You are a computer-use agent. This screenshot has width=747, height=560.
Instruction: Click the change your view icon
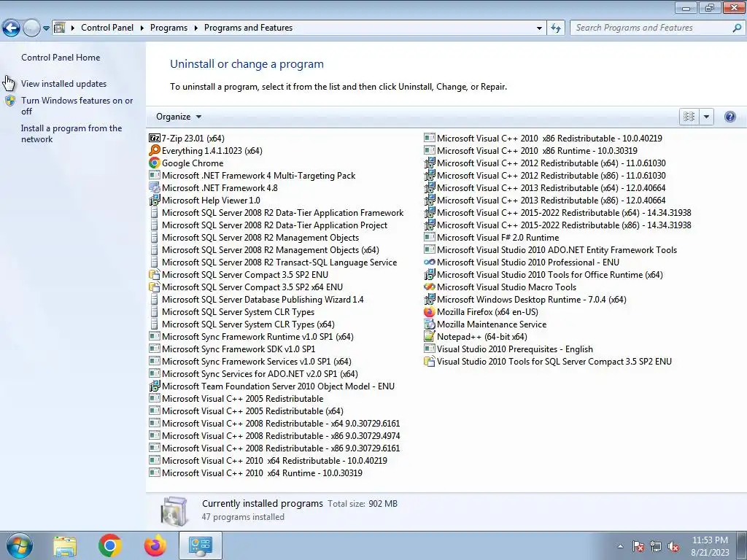(689, 117)
